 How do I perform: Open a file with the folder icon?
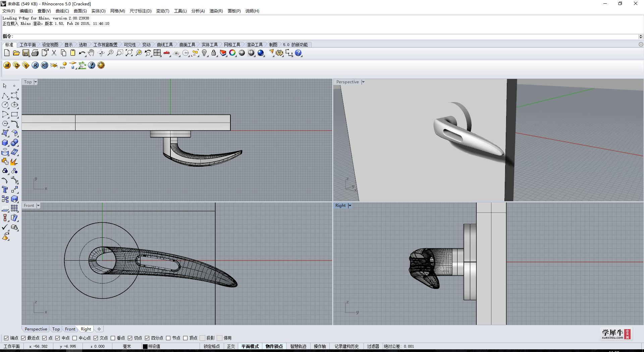tap(16, 53)
